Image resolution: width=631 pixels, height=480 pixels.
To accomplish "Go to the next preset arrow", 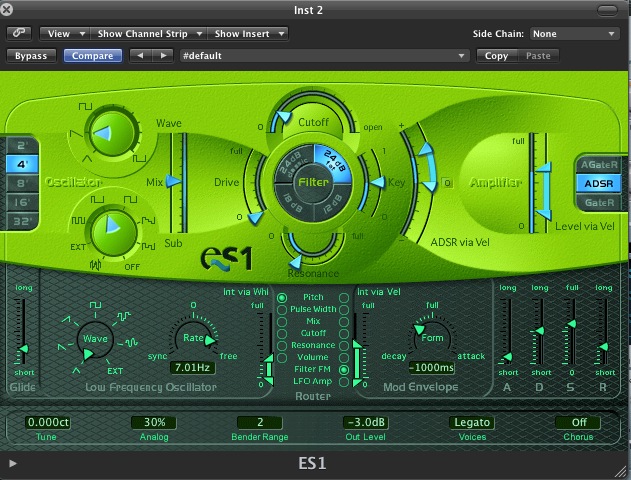I will coord(163,56).
